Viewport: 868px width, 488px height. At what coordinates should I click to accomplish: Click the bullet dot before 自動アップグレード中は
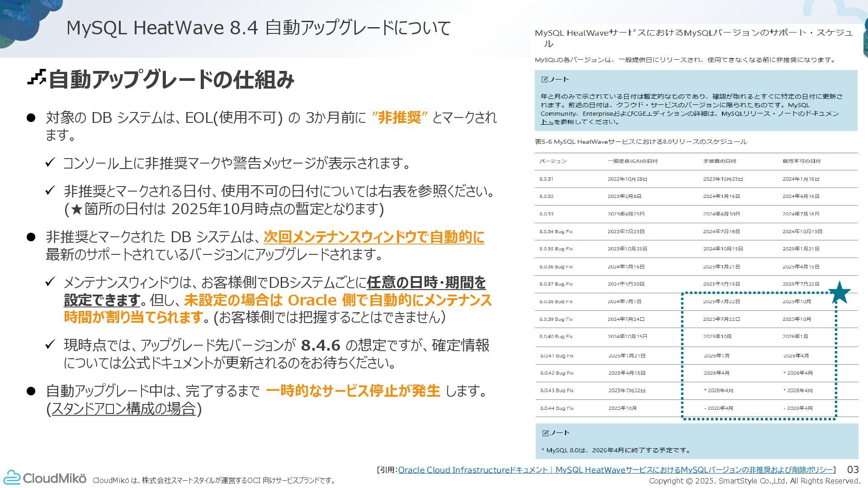pyautogui.click(x=31, y=391)
